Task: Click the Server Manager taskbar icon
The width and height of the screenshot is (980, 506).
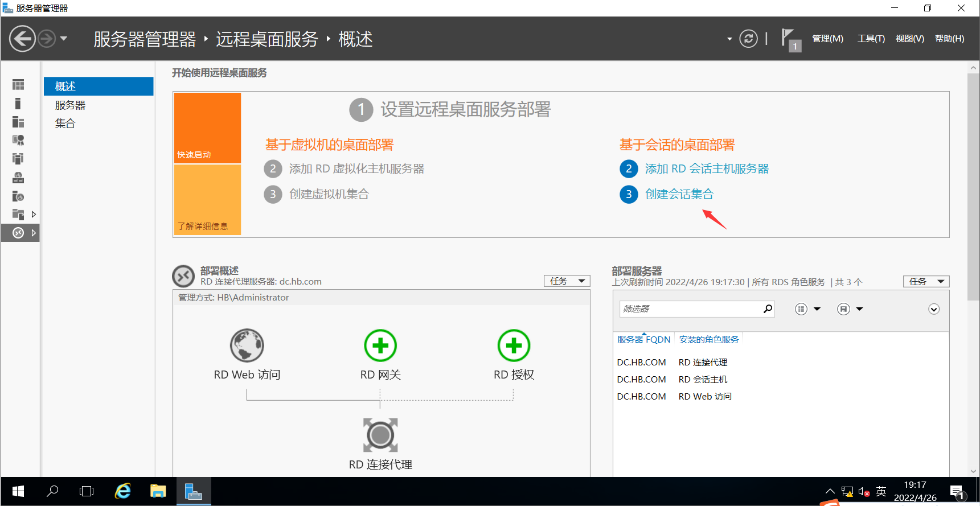Action: 194,491
